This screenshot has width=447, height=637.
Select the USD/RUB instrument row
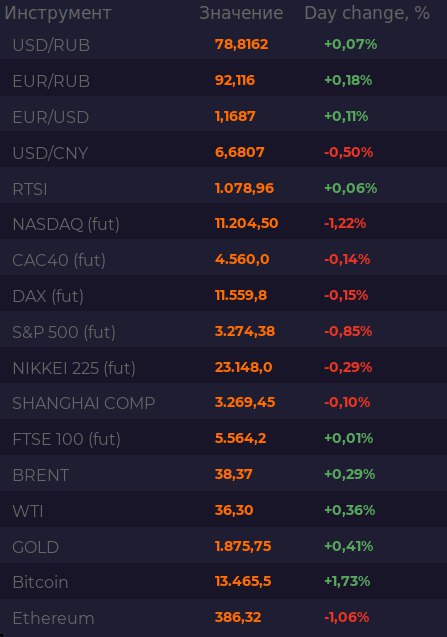pyautogui.click(x=224, y=44)
